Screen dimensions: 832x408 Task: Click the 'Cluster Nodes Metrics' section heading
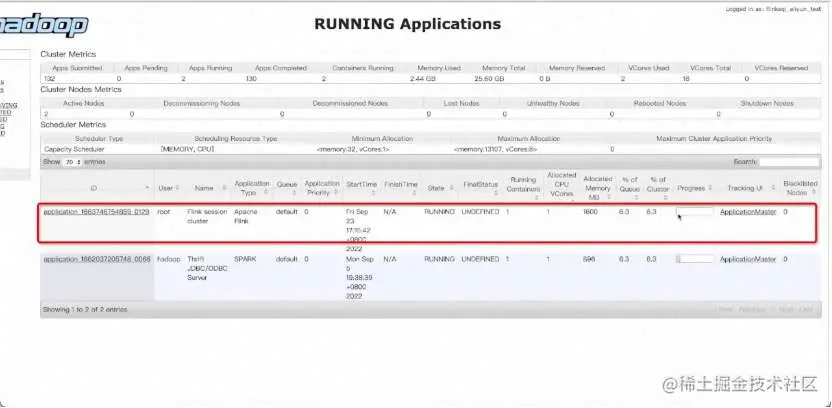[x=81, y=89]
